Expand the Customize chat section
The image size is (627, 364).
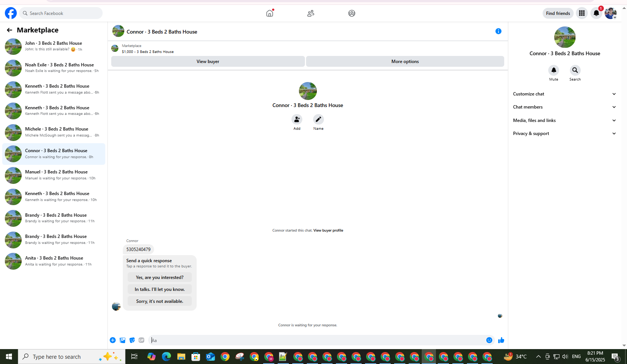pos(564,94)
